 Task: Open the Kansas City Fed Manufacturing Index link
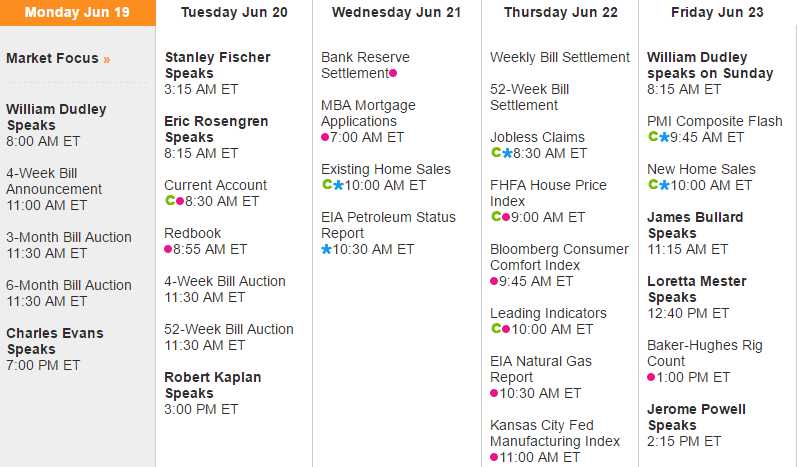[555, 433]
